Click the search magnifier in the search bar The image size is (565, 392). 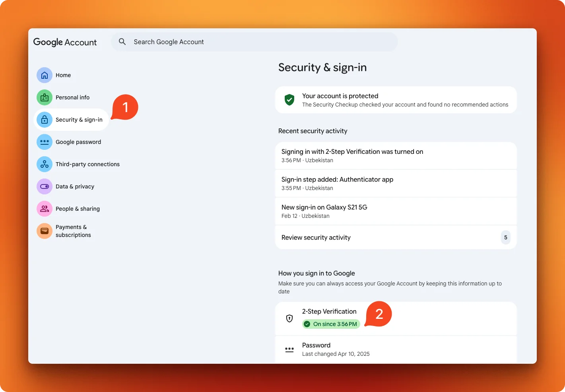(122, 41)
